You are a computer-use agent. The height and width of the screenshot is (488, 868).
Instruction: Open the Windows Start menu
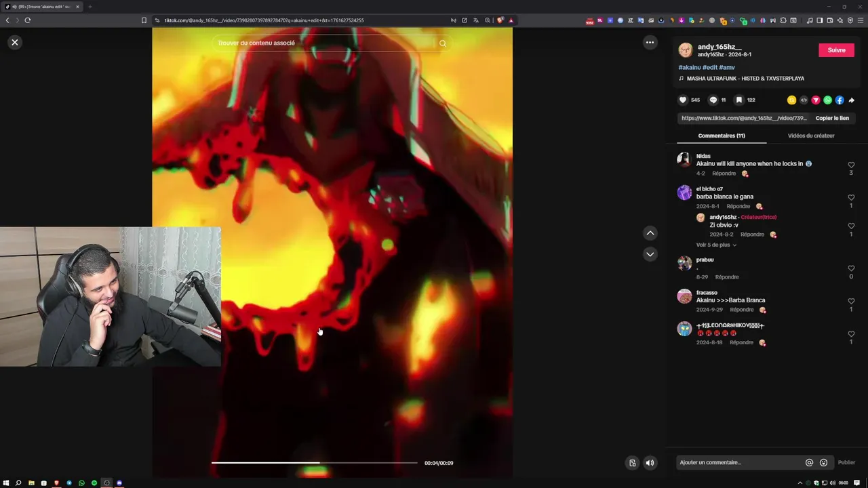6,483
